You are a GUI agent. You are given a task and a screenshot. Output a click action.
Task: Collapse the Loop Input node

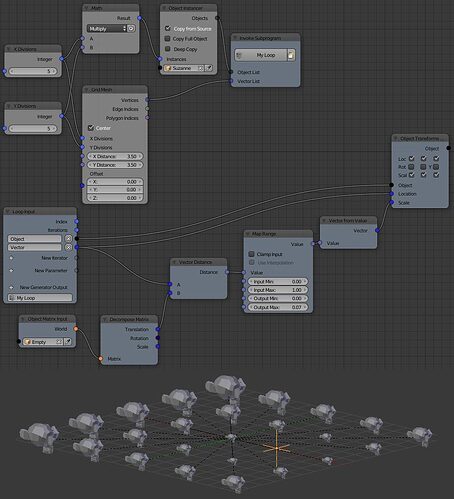point(8,212)
